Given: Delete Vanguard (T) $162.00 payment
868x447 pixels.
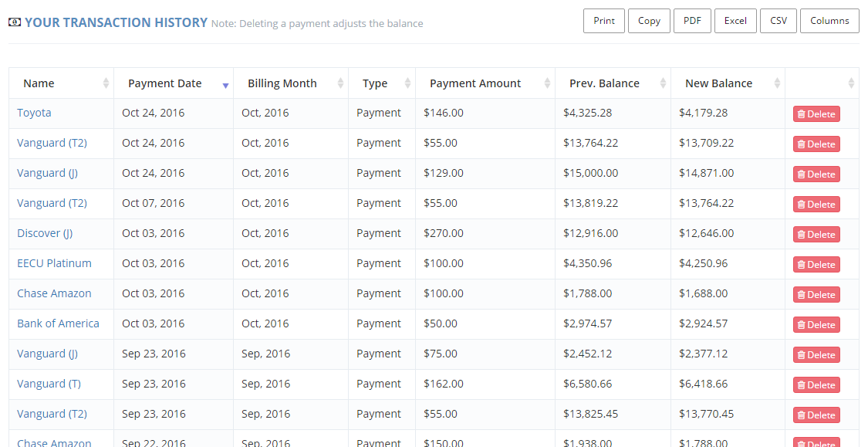Looking at the screenshot, I should (816, 385).
